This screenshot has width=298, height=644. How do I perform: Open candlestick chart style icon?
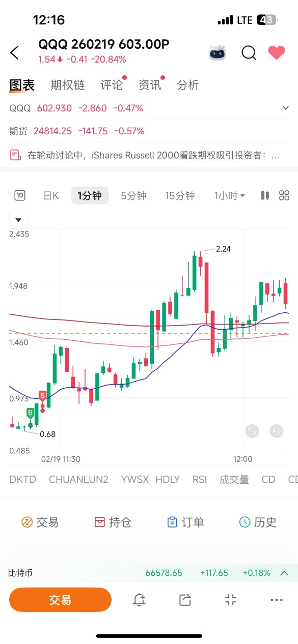tap(265, 195)
